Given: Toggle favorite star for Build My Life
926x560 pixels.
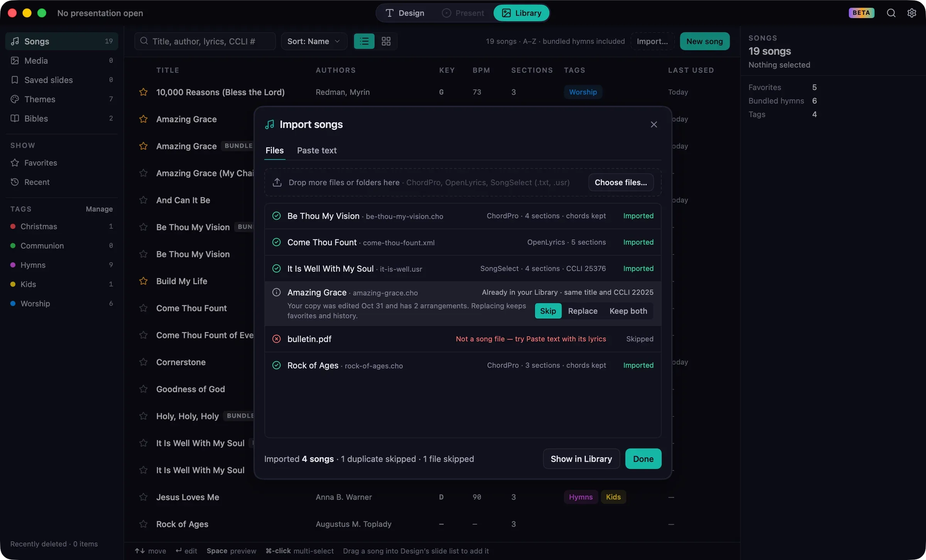Looking at the screenshot, I should click(x=143, y=281).
